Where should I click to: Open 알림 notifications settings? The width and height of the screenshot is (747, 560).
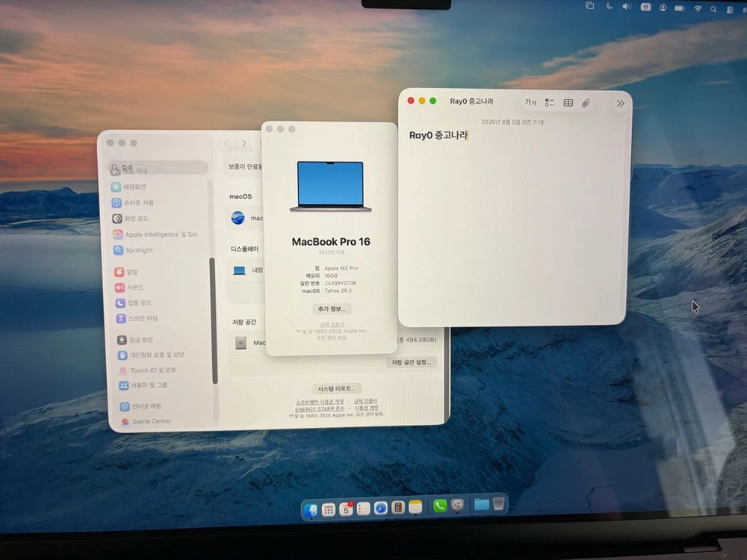126,272
